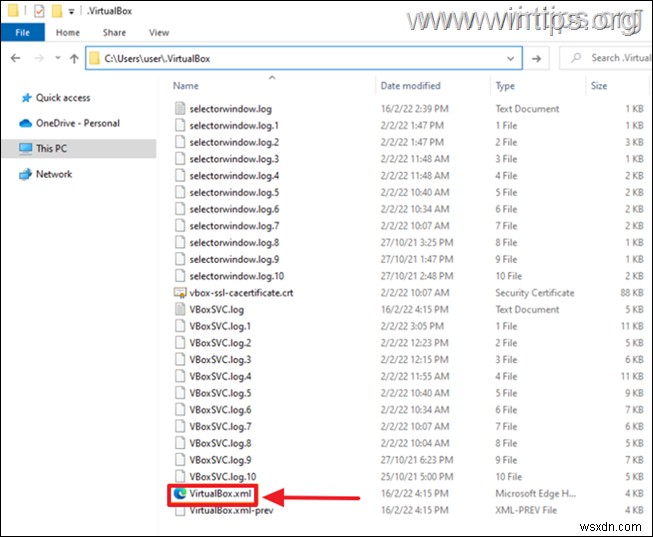
Task: Click the Edge icon of VirtualBox.xml
Action: [x=180, y=494]
